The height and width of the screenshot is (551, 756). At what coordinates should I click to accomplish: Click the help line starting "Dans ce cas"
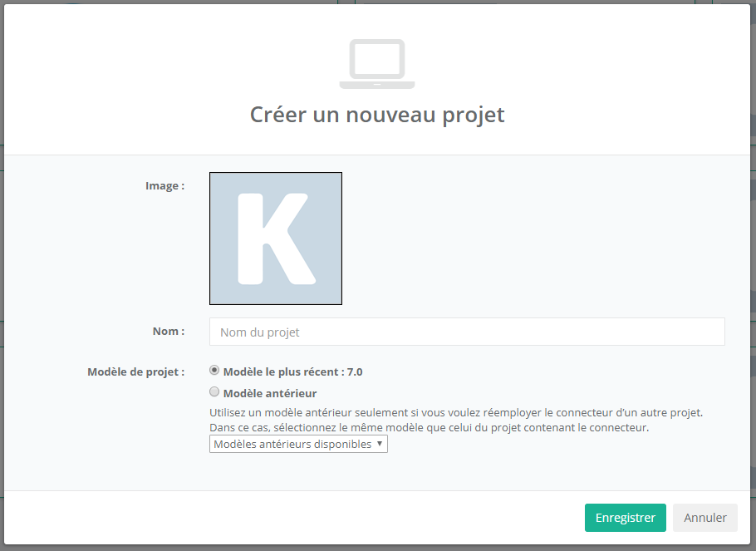click(428, 427)
